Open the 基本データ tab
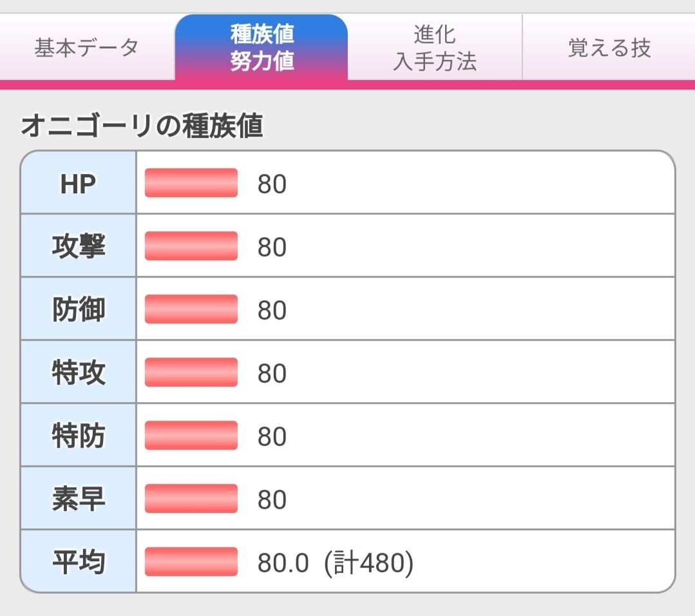Image resolution: width=695 pixels, height=616 pixels. [x=87, y=48]
